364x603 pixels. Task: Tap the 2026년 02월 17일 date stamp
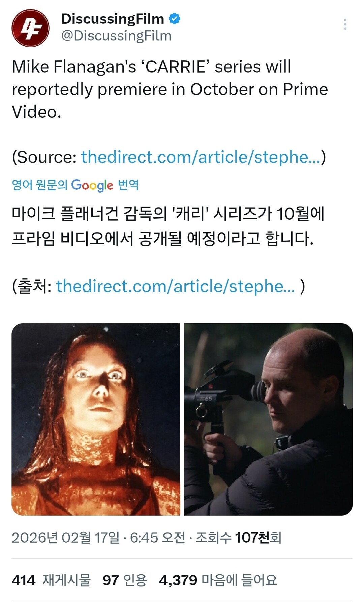click(x=65, y=538)
